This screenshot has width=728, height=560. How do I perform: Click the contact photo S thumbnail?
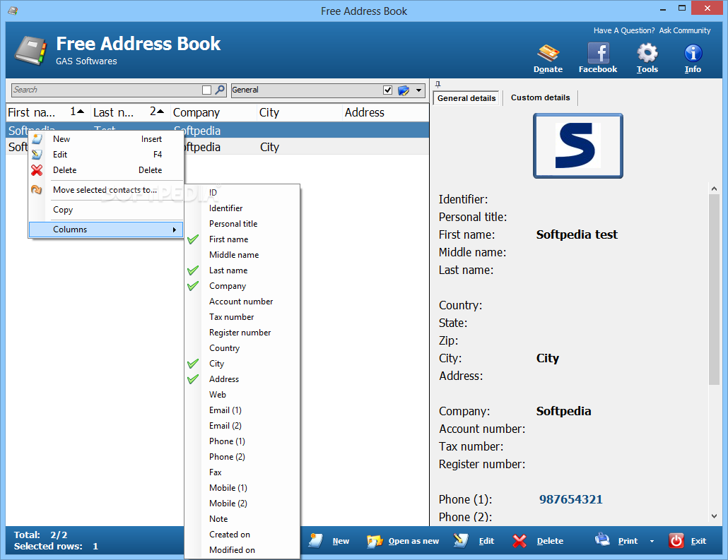578,145
